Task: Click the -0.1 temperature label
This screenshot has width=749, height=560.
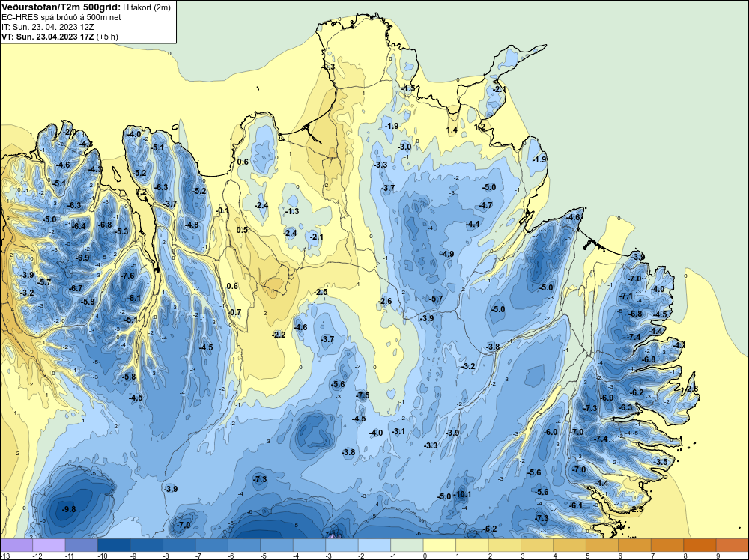Action: click(222, 210)
